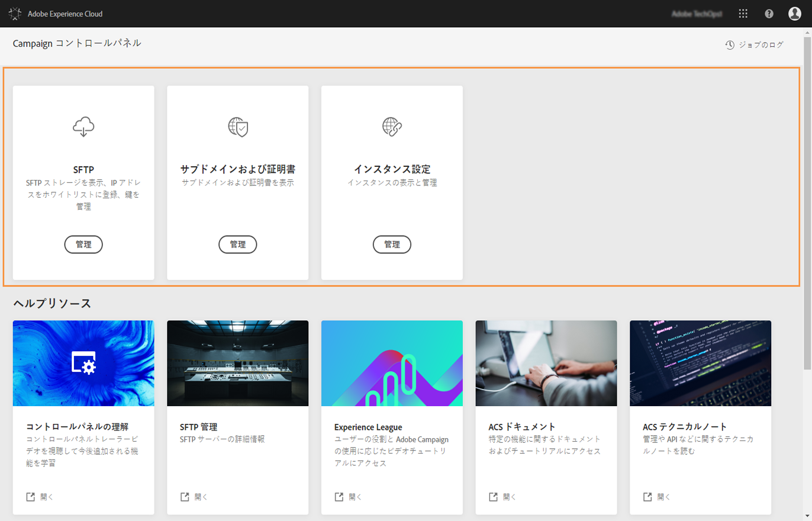This screenshot has width=812, height=521.
Task: Click the job log clock icon
Action: [730, 45]
